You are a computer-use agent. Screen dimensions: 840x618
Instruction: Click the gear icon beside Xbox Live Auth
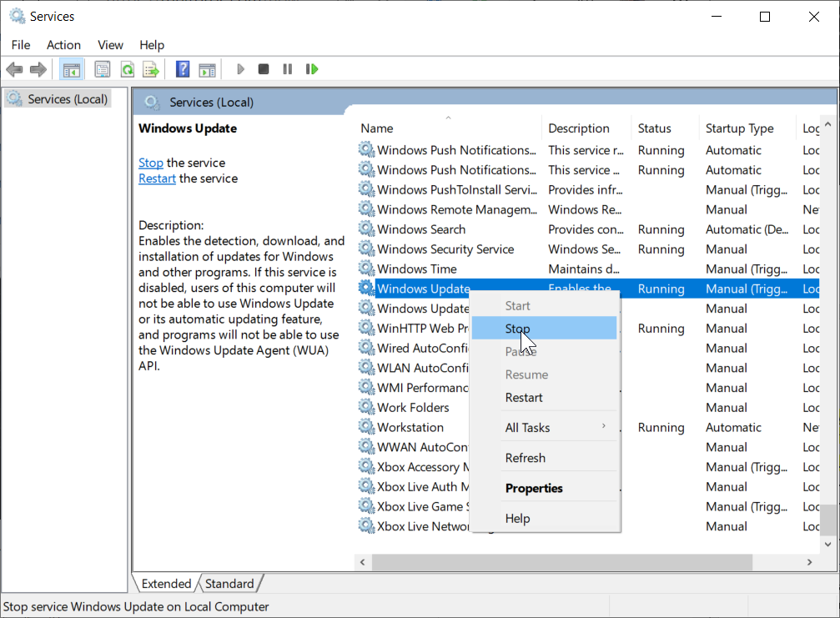coord(366,486)
